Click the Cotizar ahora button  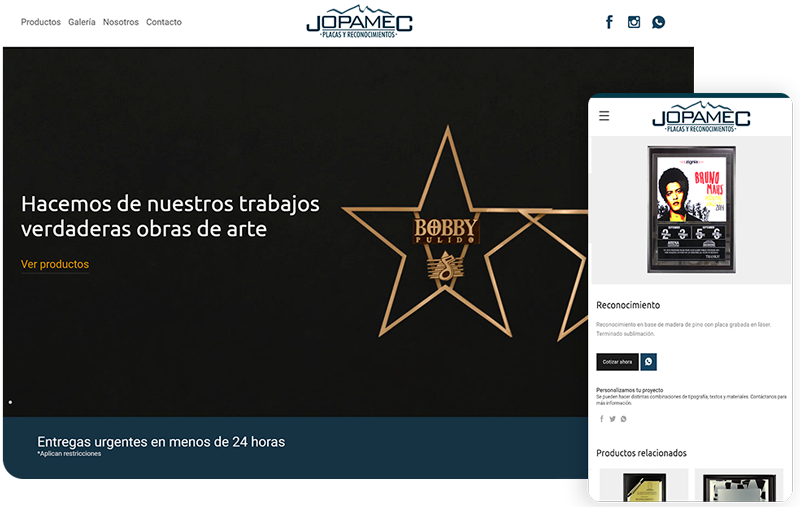pyautogui.click(x=617, y=362)
